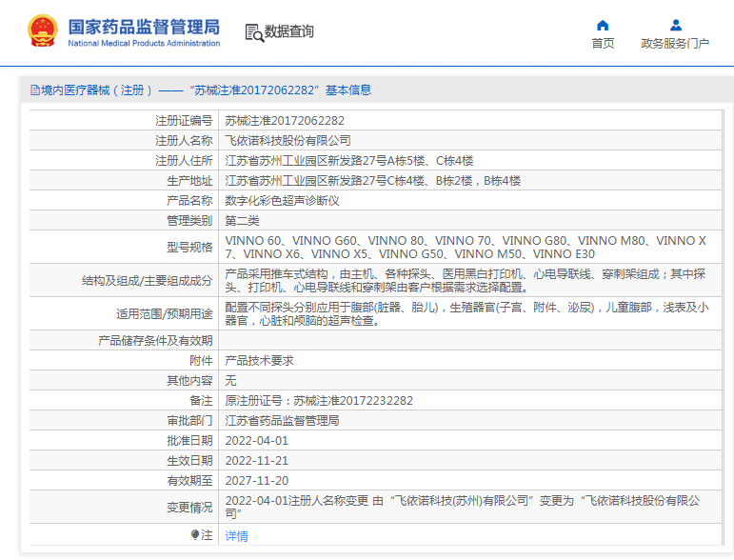Click the 注册人名称 row label
Screen dimensions: 734x560
click(x=184, y=140)
